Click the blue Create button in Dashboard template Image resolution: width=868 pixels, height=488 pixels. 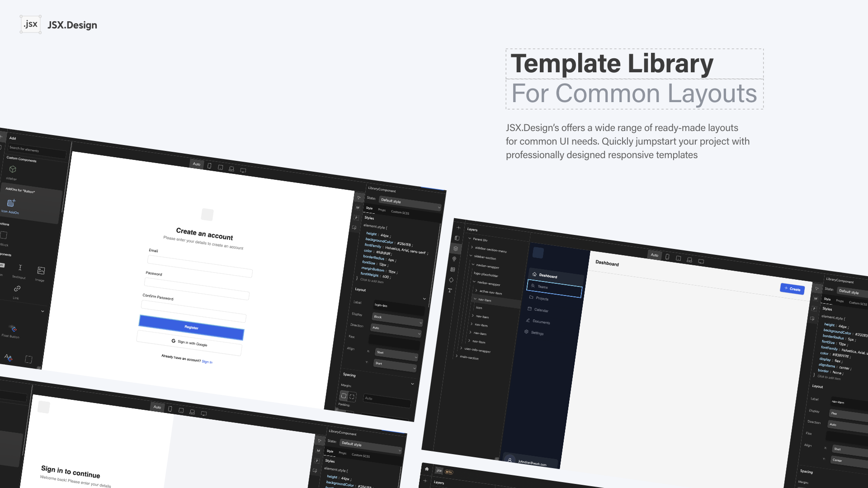tap(793, 289)
